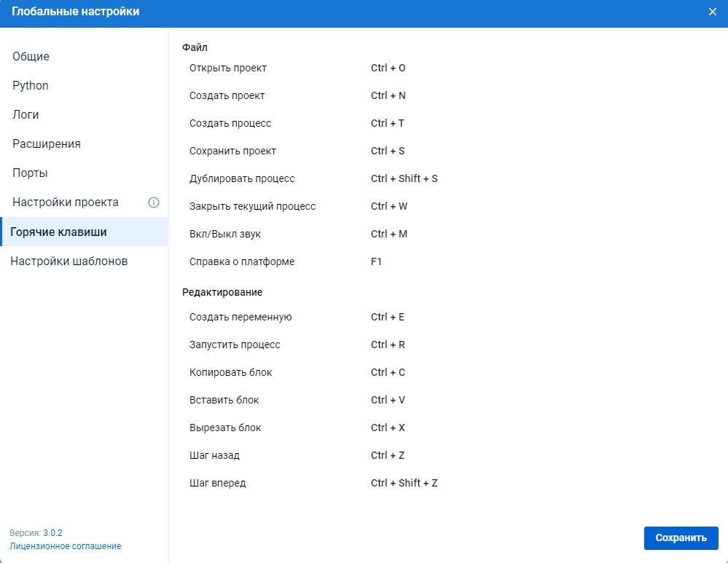Select the Ctrl + C shortcut value
Viewport: 728px width, 563px height.
[x=388, y=372]
